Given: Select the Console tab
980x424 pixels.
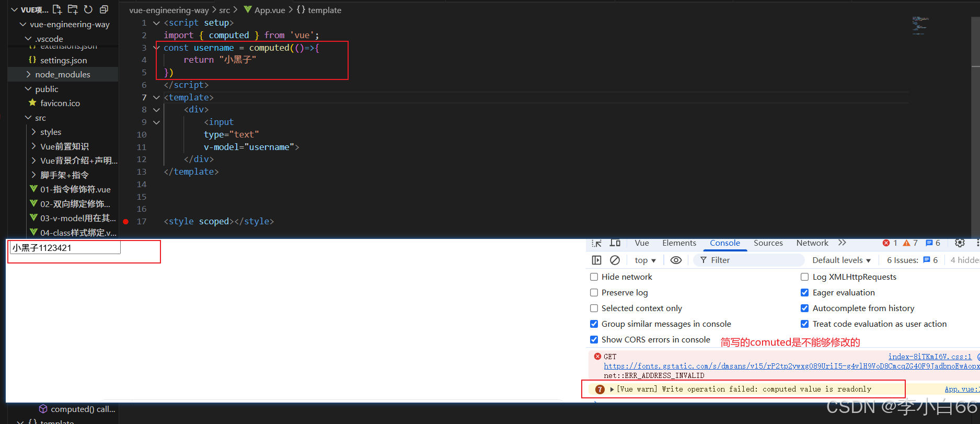Looking at the screenshot, I should 724,243.
